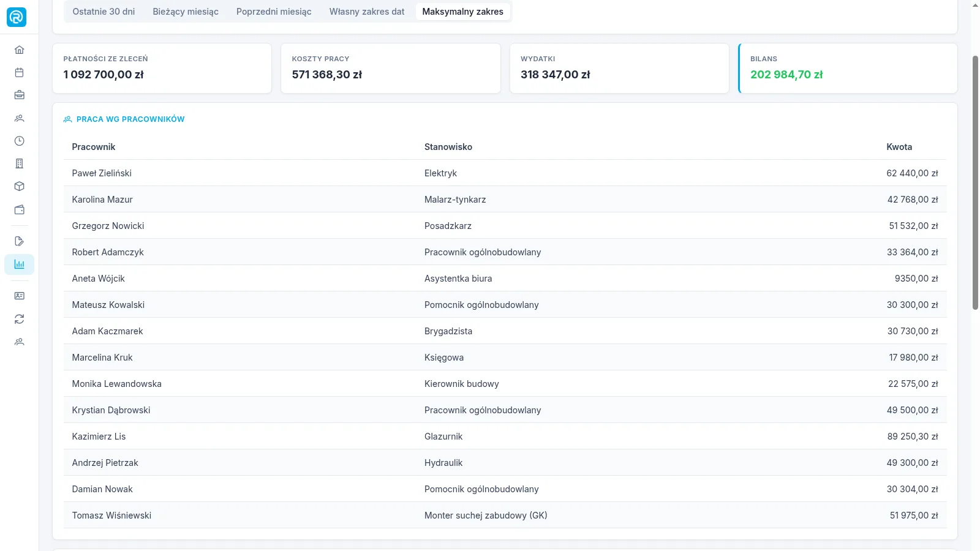Click the 17 980,00 zł amount
This screenshot has width=980, height=551.
(x=913, y=358)
